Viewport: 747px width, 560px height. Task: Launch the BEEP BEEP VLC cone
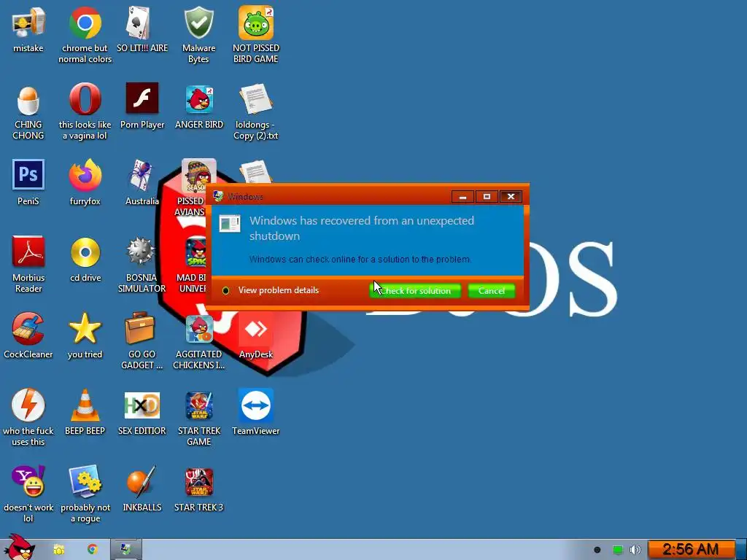pos(85,405)
